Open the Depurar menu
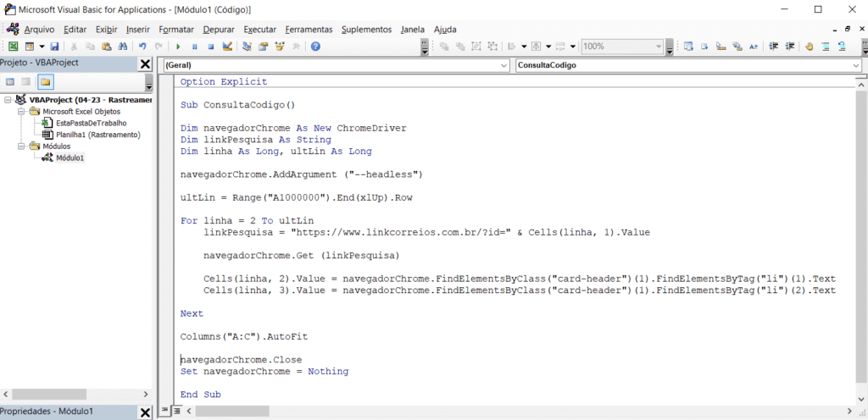 [x=219, y=30]
